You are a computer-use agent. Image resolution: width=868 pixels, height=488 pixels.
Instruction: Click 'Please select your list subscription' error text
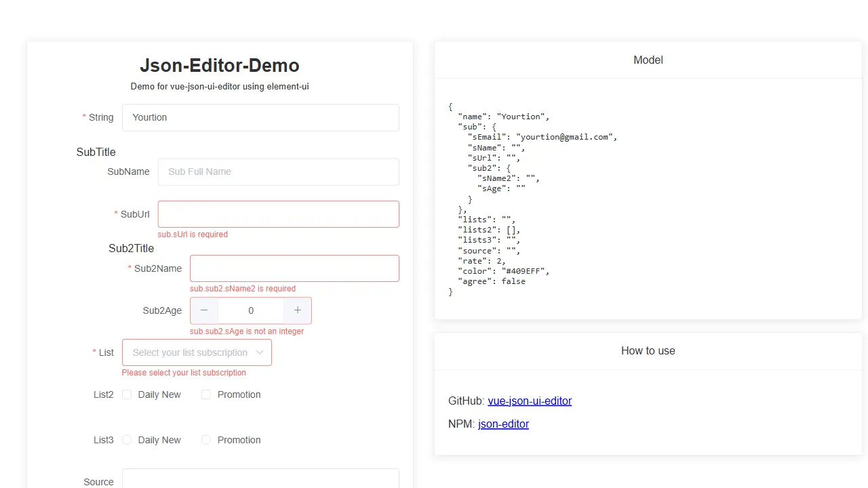click(x=184, y=373)
